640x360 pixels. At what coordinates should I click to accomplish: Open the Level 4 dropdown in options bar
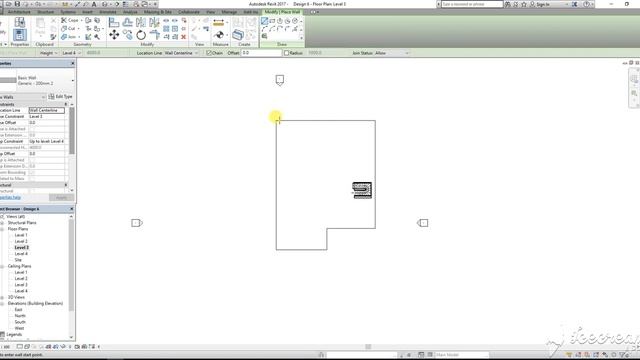[71, 53]
